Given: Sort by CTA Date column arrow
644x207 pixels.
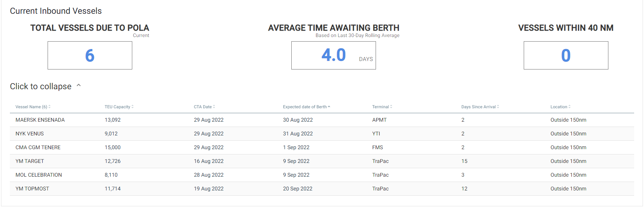Looking at the screenshot, I should 214,107.
